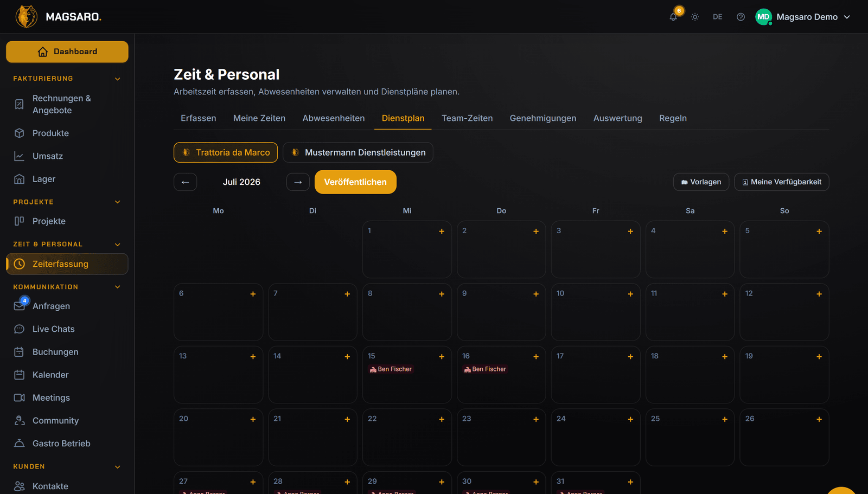Add shift on July 5
868x494 pixels.
pyautogui.click(x=819, y=232)
